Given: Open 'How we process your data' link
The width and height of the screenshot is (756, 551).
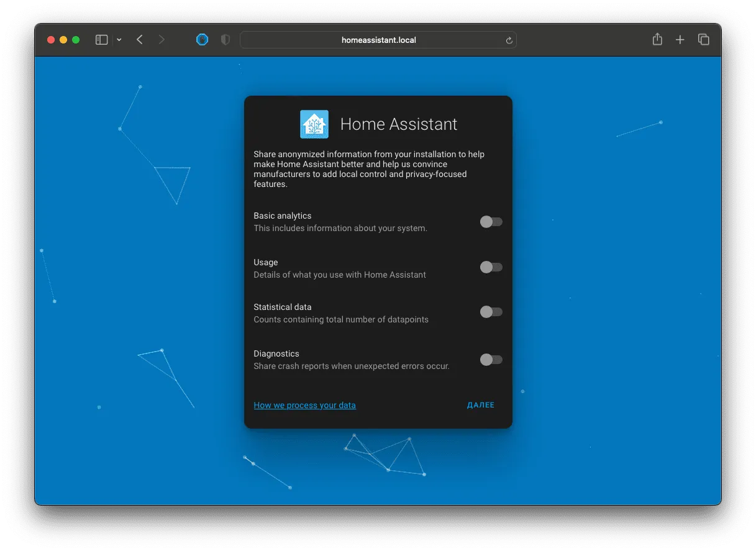Looking at the screenshot, I should (x=305, y=405).
